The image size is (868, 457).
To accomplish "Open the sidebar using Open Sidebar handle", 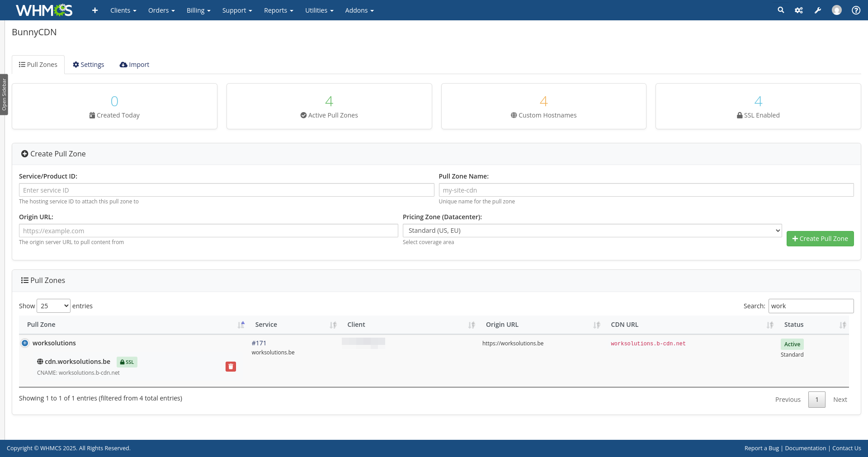I will tap(4, 94).
